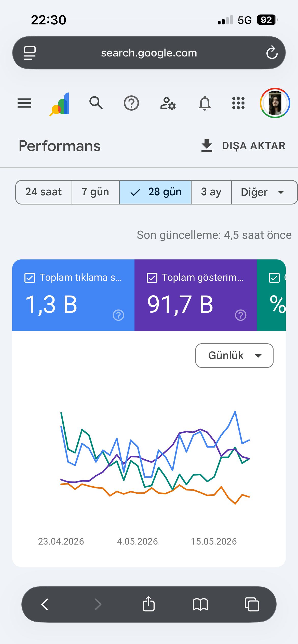This screenshot has height=644, width=298.
Task: Open the hamburger navigation menu
Action: pos(24,103)
